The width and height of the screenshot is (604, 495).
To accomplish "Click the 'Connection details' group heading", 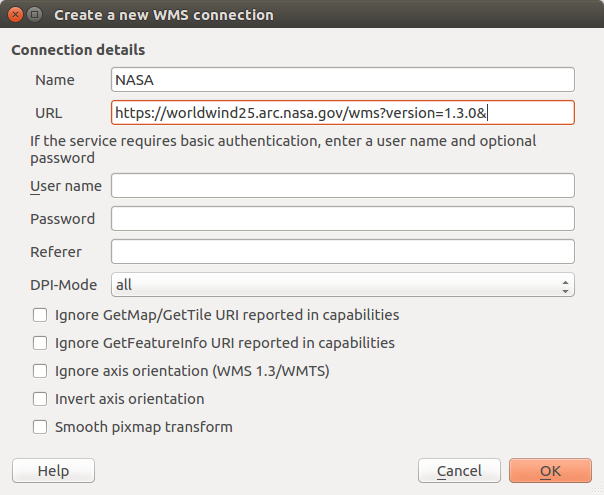I will pos(78,50).
